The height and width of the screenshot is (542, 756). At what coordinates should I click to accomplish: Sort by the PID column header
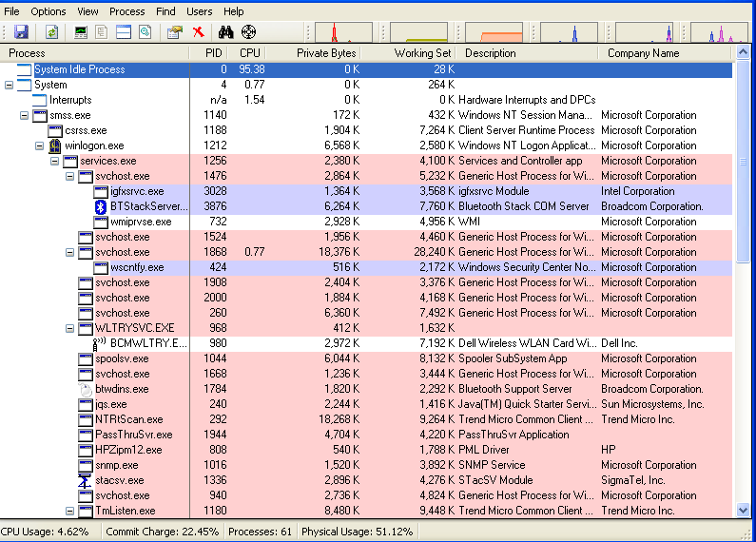coord(209,53)
